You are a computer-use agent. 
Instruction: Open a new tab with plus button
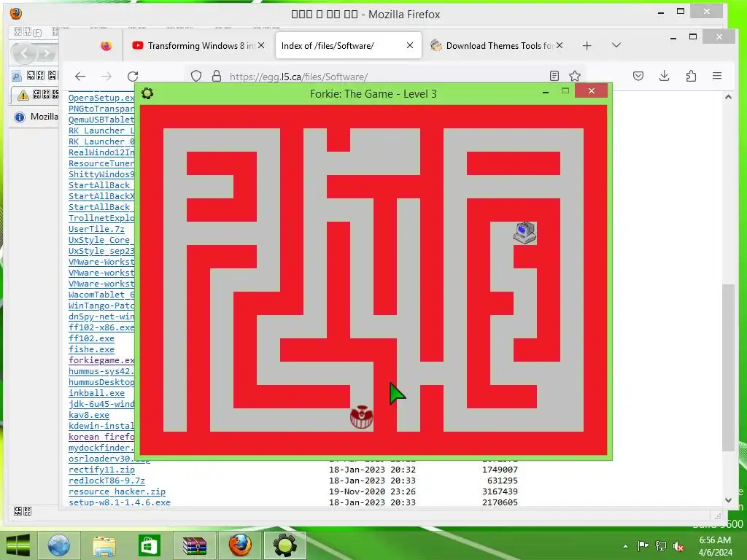coord(587,46)
